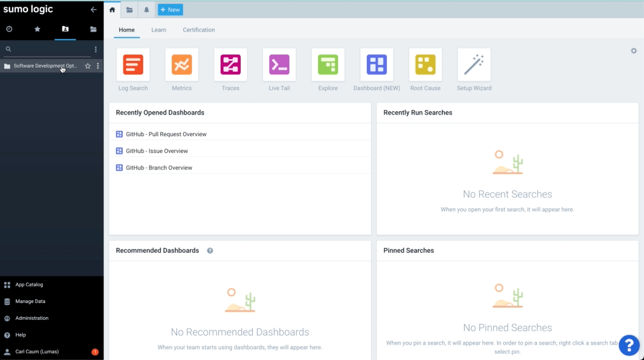
Task: Open the Log Search tile
Action: 133,65
